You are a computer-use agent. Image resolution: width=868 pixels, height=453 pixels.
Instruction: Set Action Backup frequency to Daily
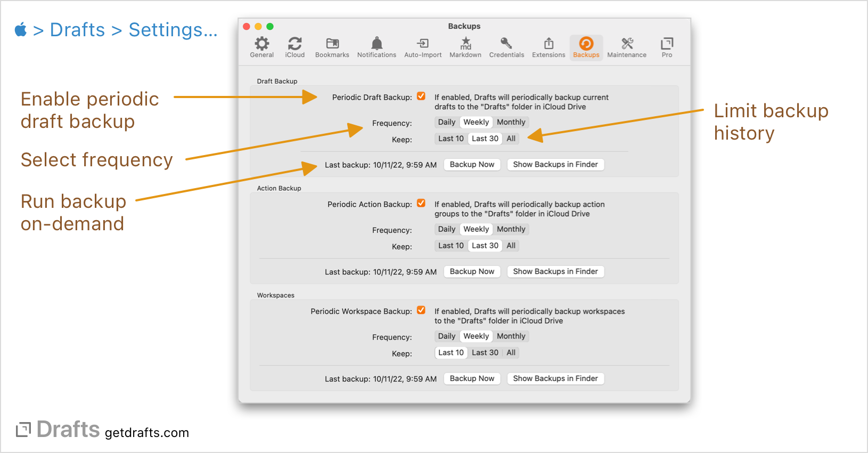pyautogui.click(x=447, y=229)
